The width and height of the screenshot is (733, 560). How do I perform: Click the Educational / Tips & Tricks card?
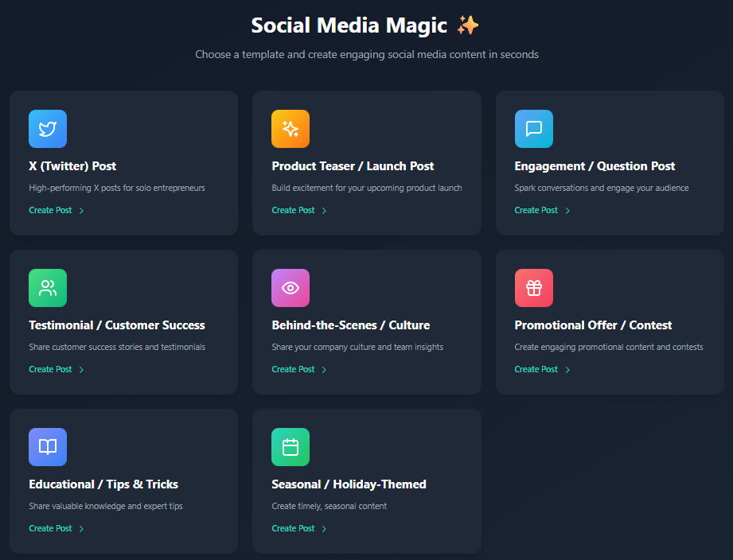[x=123, y=481]
